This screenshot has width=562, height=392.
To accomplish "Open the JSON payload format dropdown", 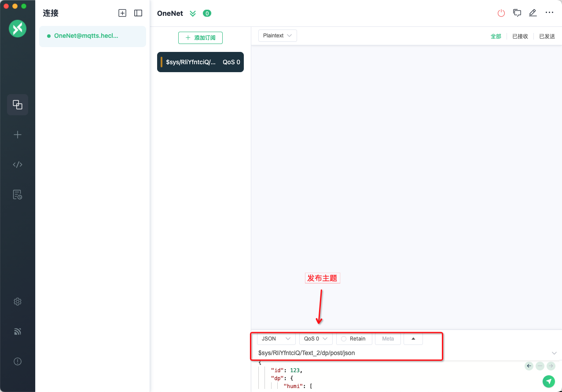I will click(x=276, y=339).
